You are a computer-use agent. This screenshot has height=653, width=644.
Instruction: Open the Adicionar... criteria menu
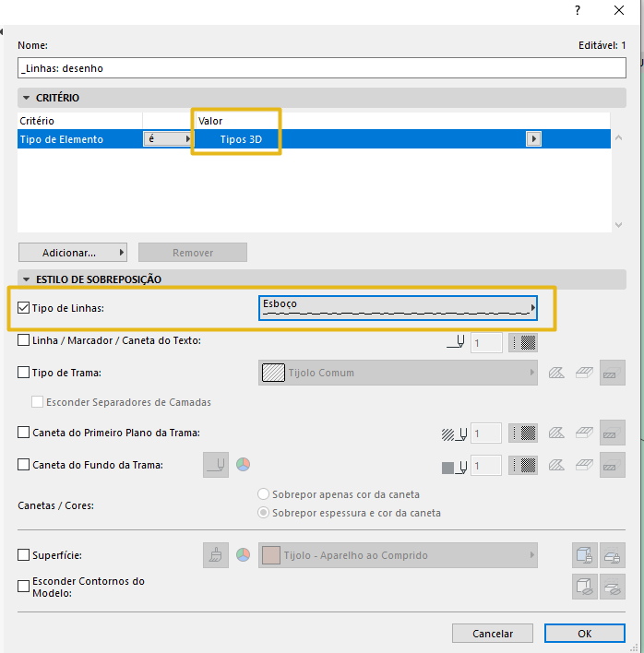coord(73,253)
